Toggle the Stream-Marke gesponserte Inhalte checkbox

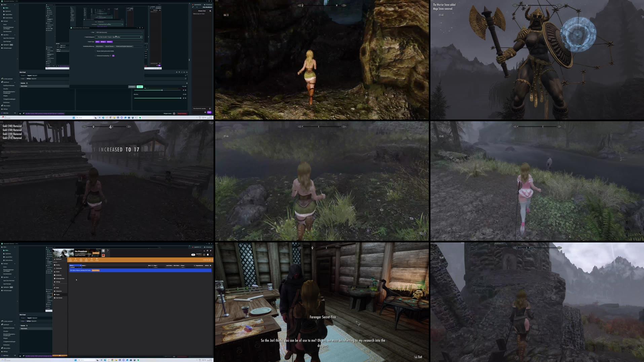pos(96,51)
